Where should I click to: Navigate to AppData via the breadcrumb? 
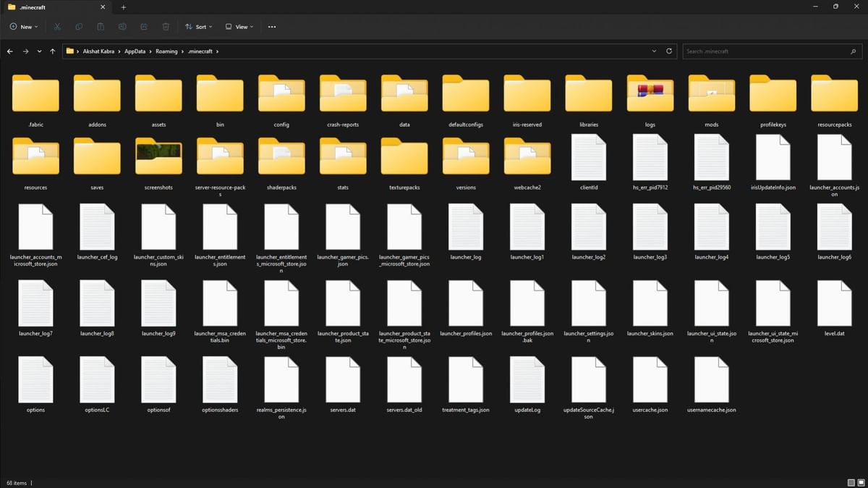click(x=134, y=51)
